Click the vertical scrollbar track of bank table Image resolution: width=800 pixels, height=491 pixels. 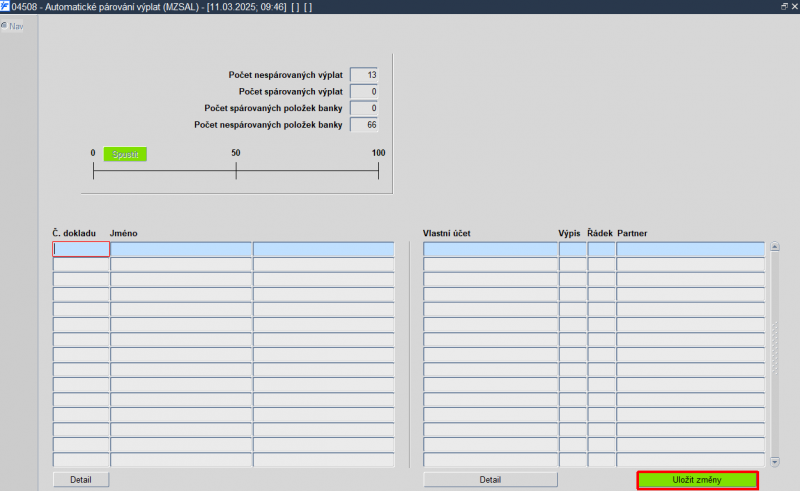coord(774,354)
